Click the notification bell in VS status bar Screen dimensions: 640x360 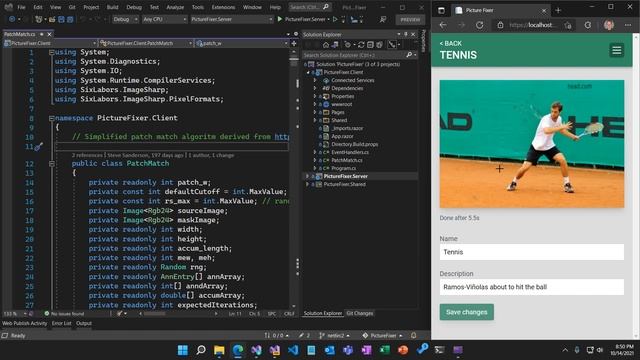click(x=413, y=335)
